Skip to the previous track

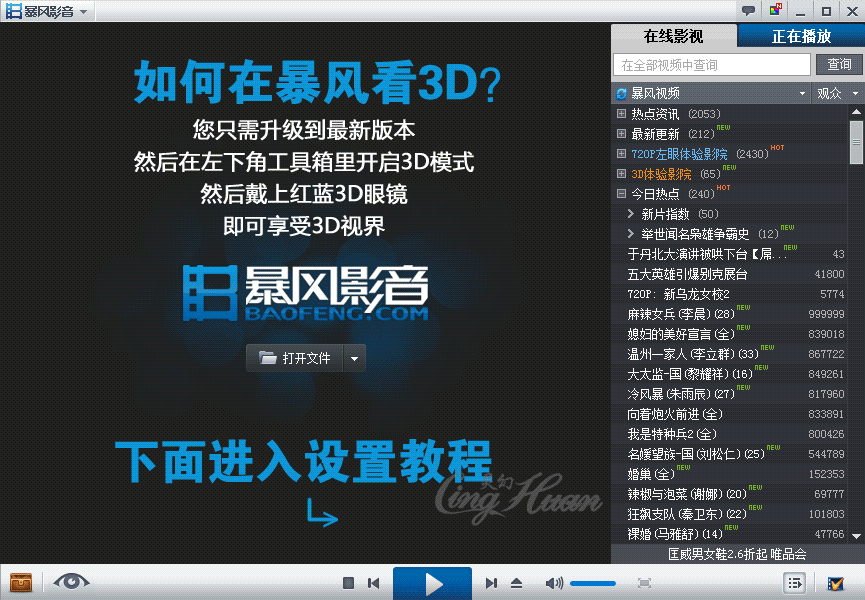[373, 583]
